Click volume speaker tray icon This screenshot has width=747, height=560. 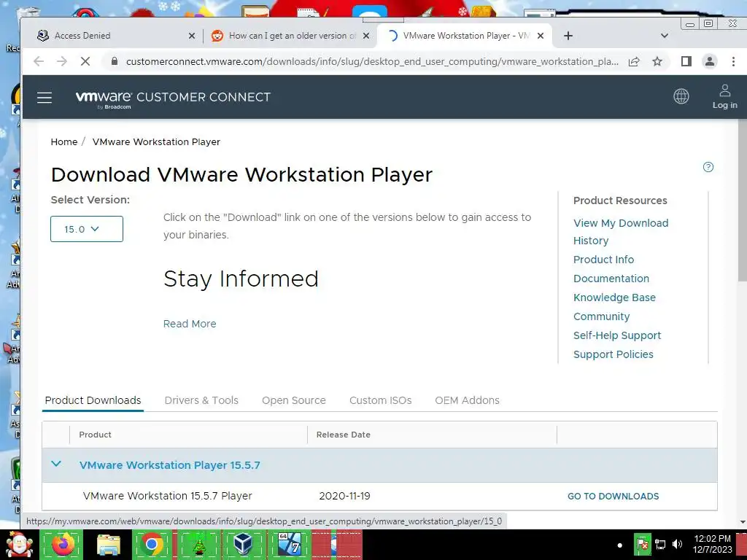pos(678,544)
